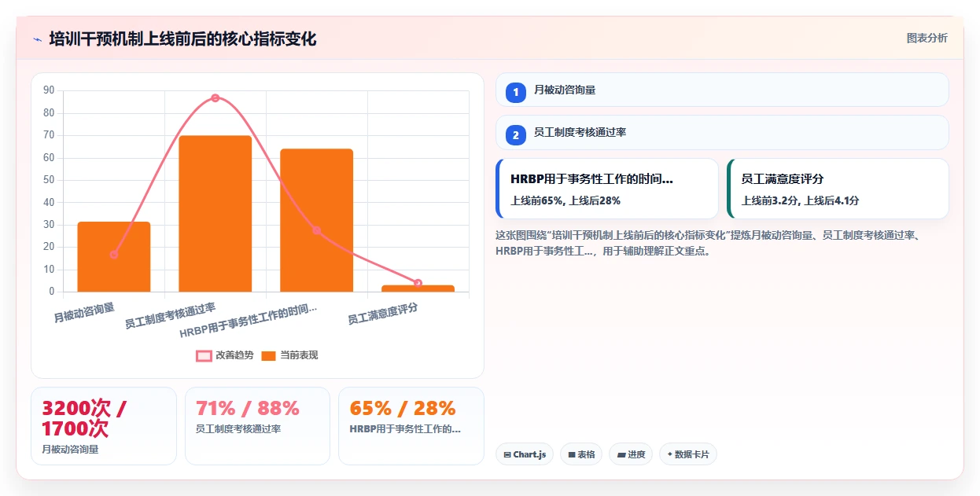
Task: Click the title 培训干预机制上线前后的核心指标变化
Action: [x=182, y=39]
